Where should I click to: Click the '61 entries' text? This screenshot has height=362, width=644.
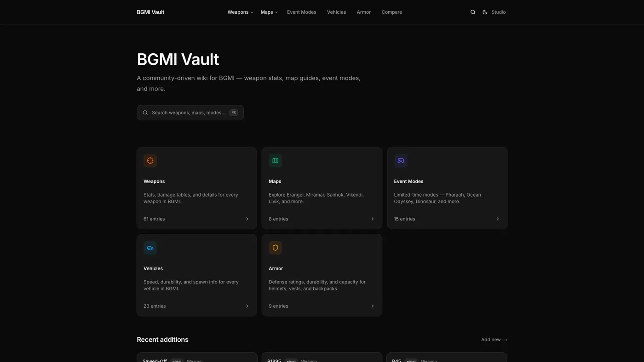click(154, 219)
